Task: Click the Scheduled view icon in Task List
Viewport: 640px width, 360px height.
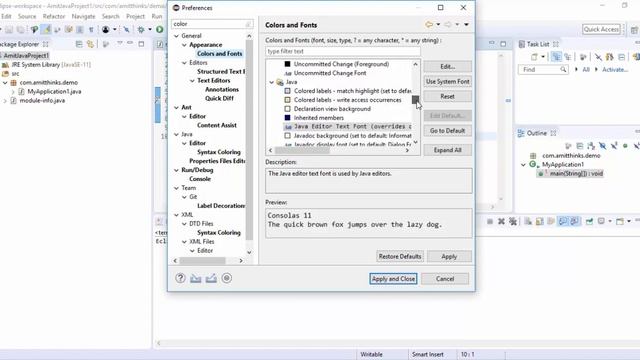Action: (568, 57)
